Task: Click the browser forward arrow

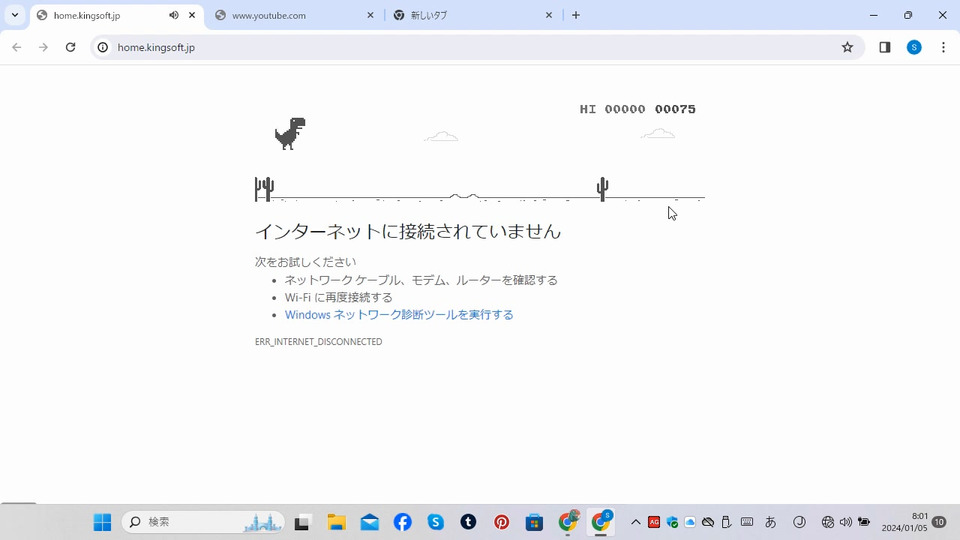Action: (x=43, y=47)
